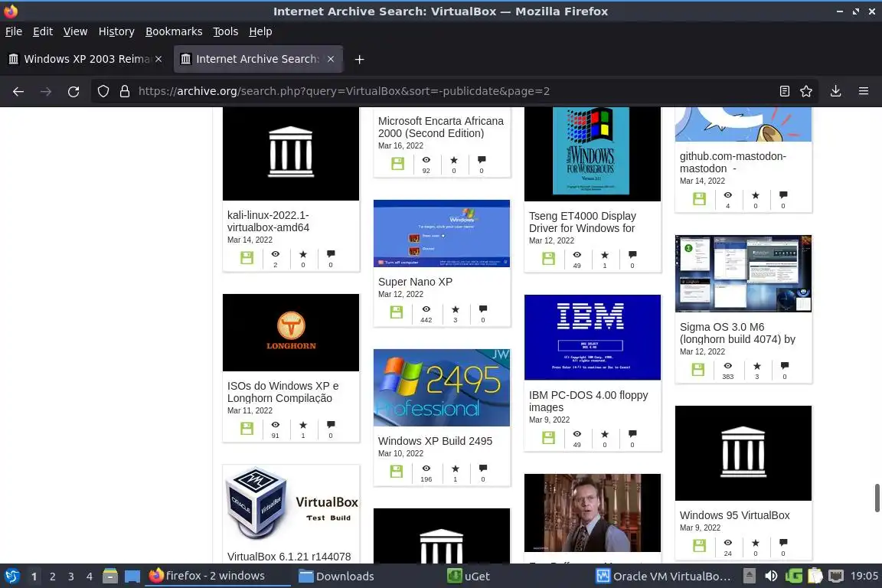Open the File menu
This screenshot has width=882, height=588.
pyautogui.click(x=14, y=31)
